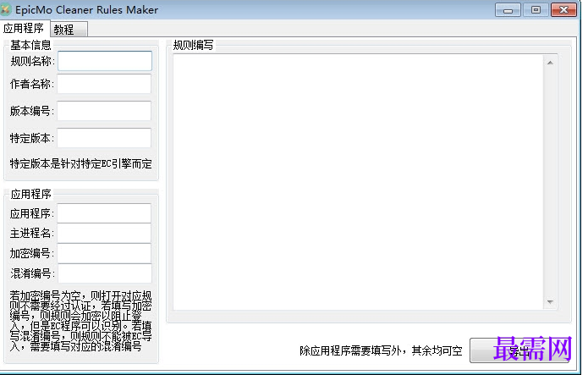Select the 特定版本 input box

coord(104,138)
